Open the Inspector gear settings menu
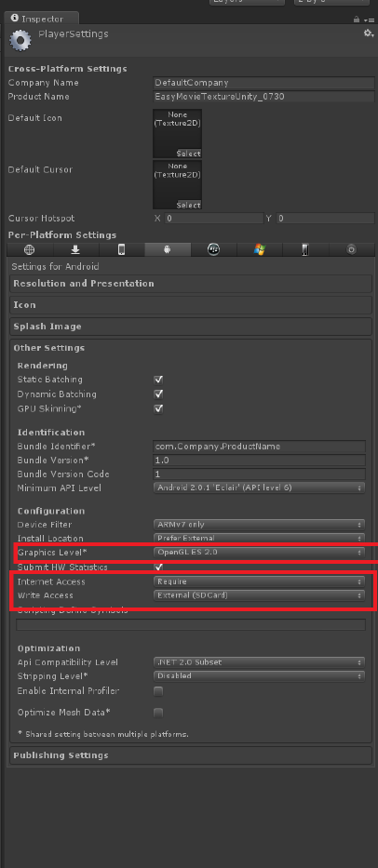The height and width of the screenshot is (868, 378). pos(369,33)
